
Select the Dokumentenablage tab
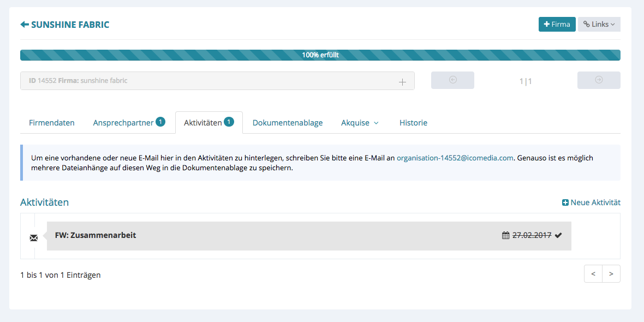click(288, 123)
